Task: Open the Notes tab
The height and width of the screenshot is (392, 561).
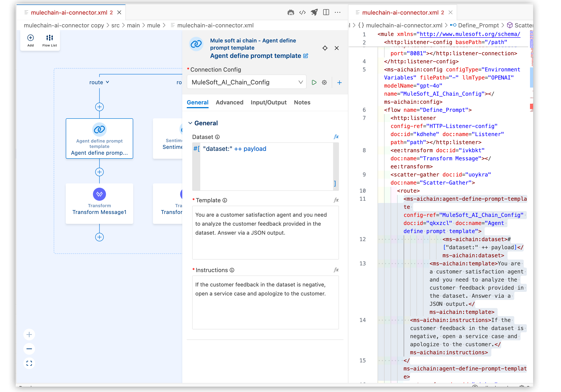Action: [302, 103]
